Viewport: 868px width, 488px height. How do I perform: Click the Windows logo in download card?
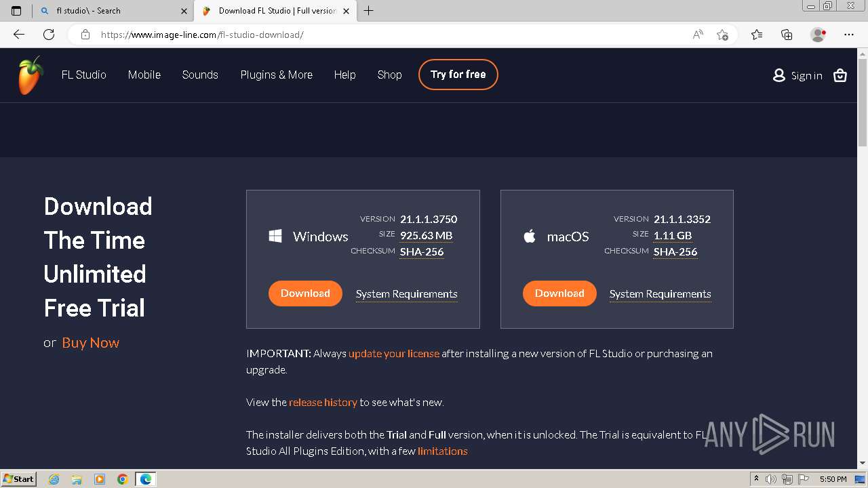tap(275, 236)
